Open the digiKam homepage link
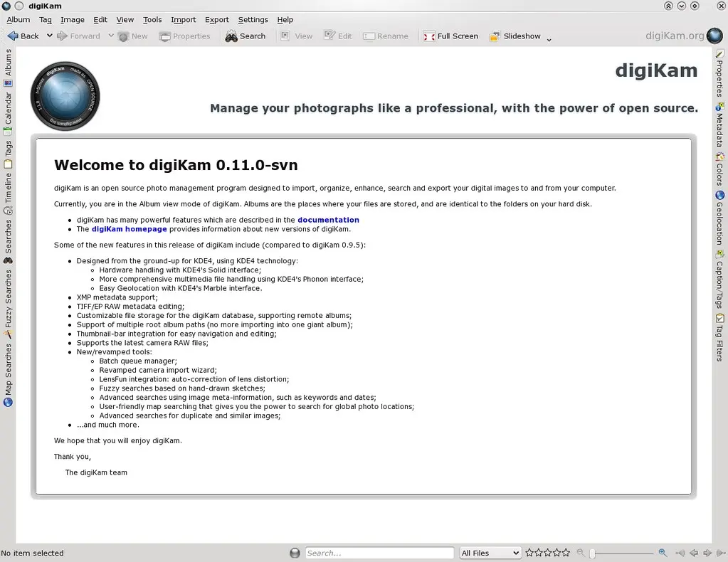 [129, 229]
